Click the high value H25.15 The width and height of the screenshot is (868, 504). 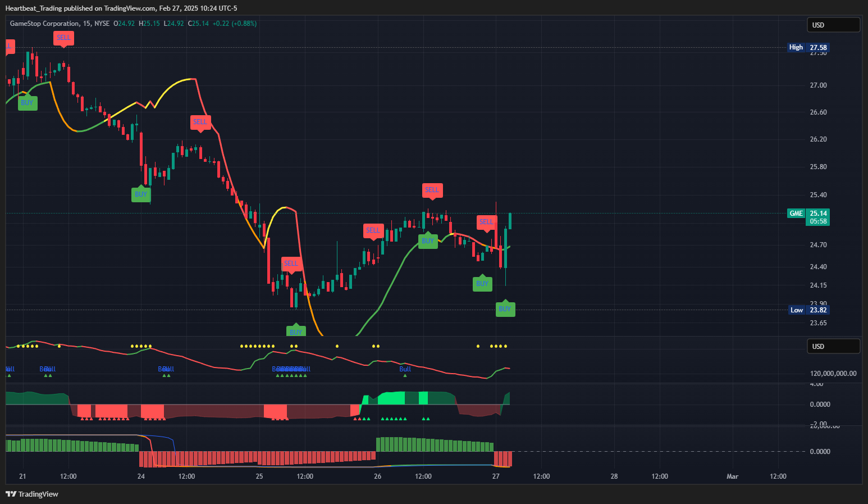click(x=149, y=24)
